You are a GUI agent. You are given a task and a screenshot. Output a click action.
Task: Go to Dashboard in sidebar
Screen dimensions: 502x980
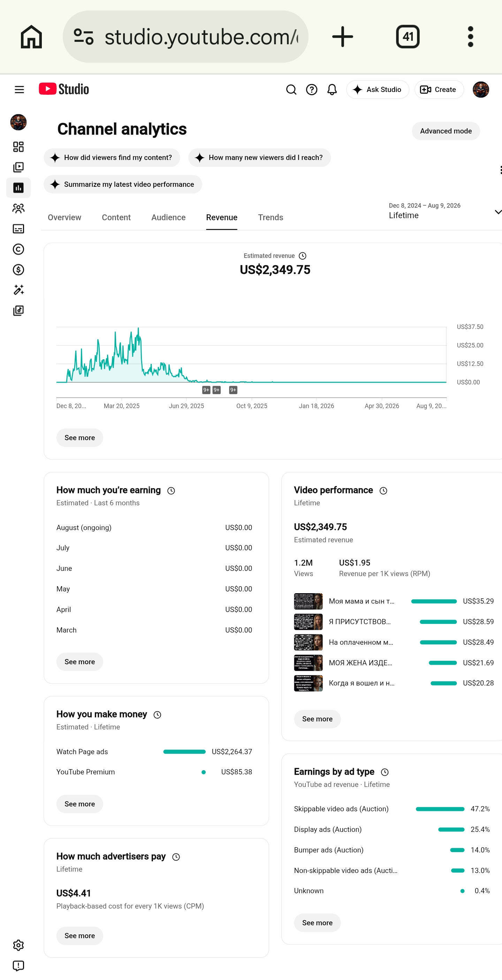click(x=18, y=147)
